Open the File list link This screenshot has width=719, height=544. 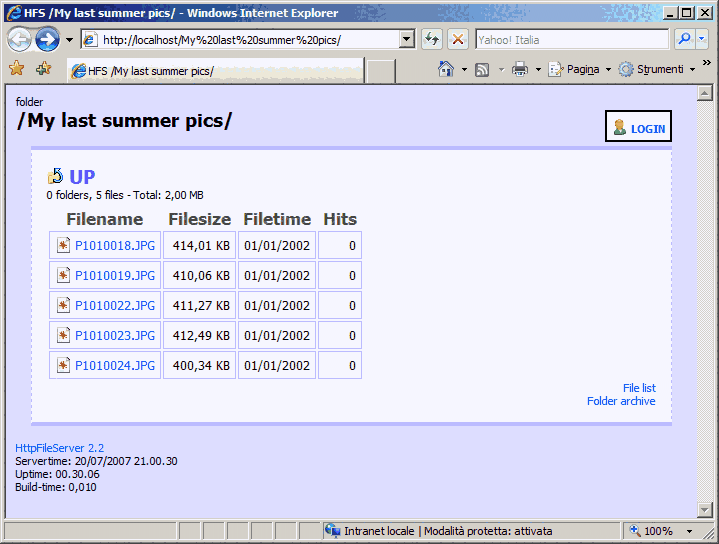coord(639,388)
